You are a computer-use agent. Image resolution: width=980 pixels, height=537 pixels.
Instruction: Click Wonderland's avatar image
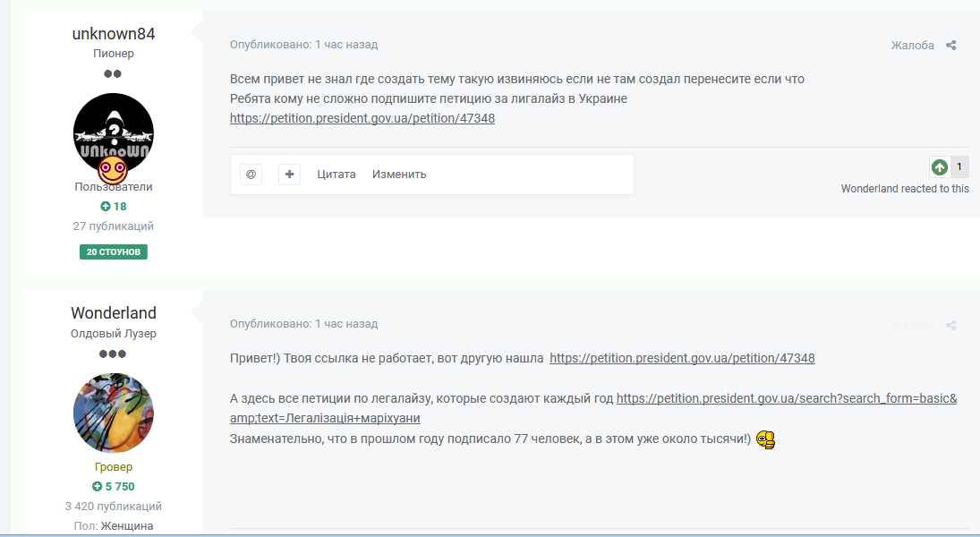click(113, 413)
